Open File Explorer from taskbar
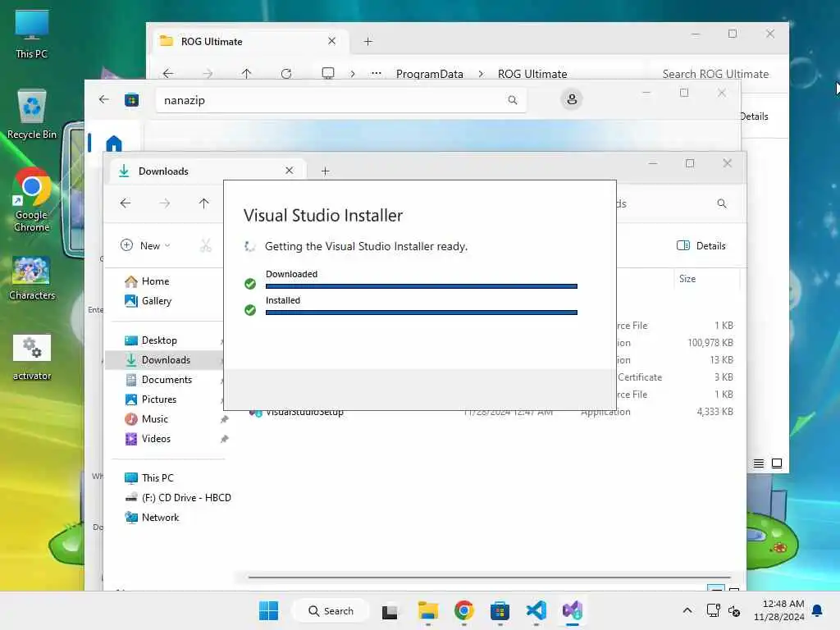This screenshot has height=630, width=840. (x=428, y=610)
